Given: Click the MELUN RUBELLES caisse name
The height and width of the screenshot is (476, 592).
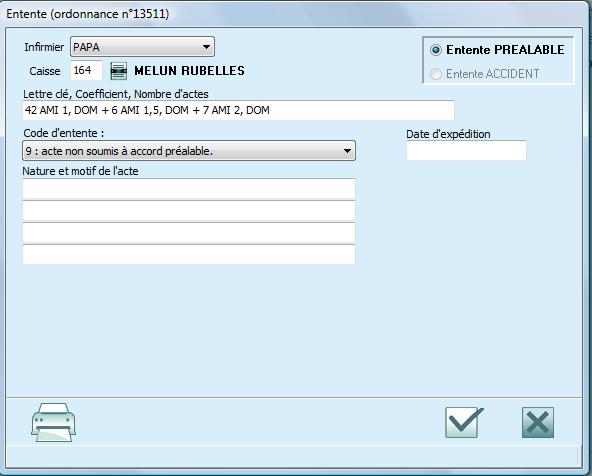Looking at the screenshot, I should point(190,71).
